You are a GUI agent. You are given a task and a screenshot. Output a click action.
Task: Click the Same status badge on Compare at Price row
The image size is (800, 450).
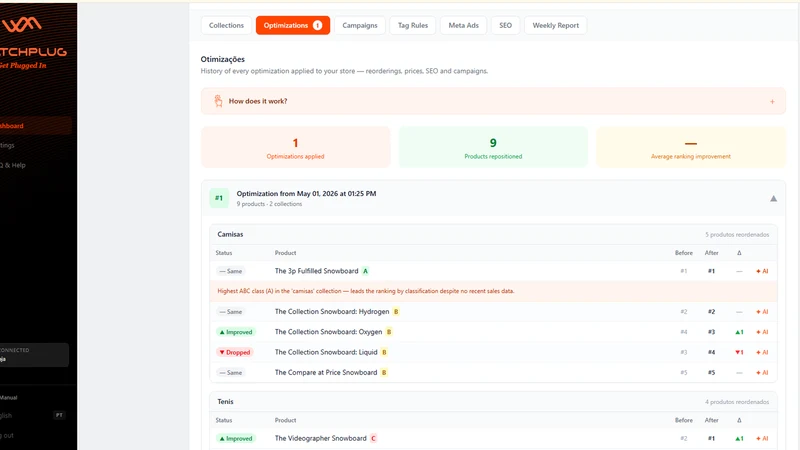click(231, 373)
